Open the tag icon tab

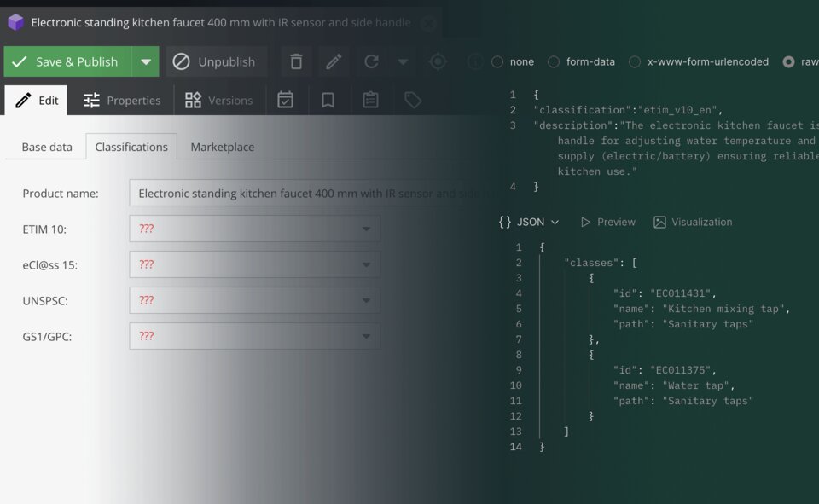click(x=413, y=100)
